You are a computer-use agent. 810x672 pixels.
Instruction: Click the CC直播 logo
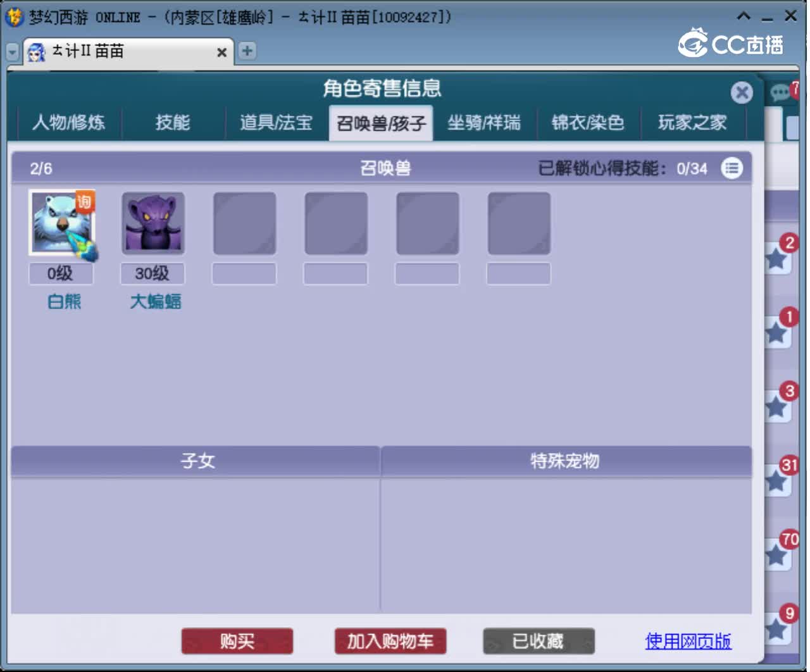point(731,43)
